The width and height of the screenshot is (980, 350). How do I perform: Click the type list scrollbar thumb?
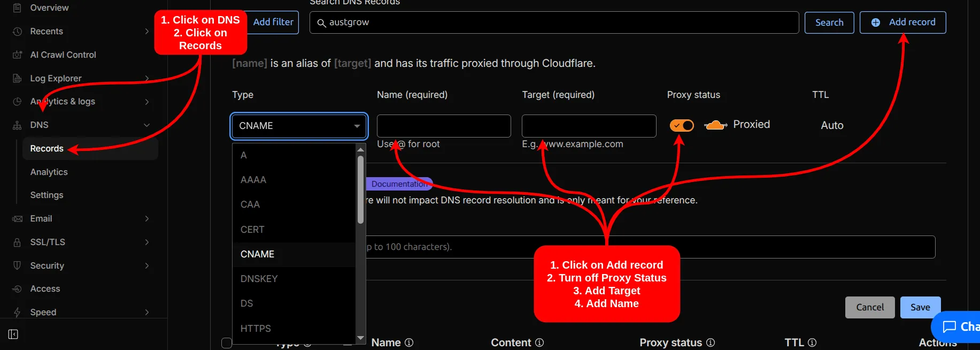[x=360, y=189]
